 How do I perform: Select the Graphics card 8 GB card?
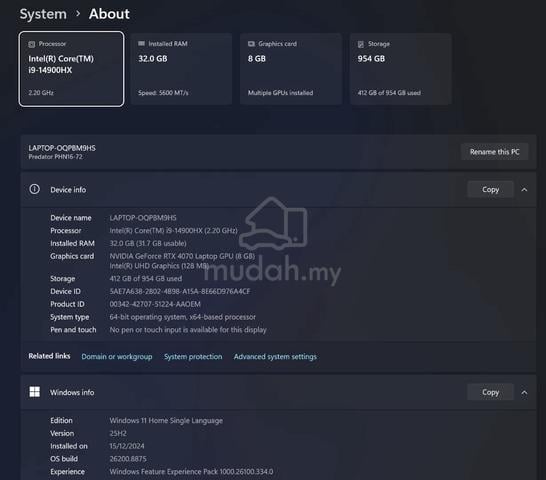coord(291,69)
